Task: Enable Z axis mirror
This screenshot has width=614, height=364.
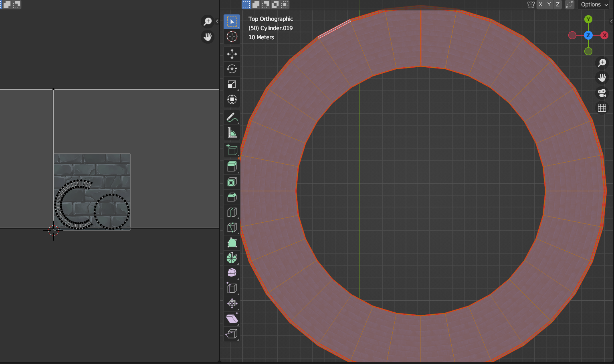Action: coord(557,4)
